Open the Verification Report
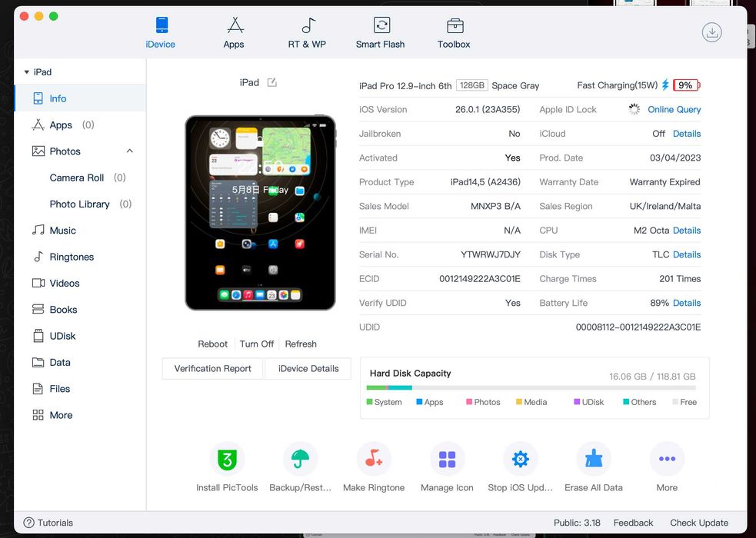 point(212,368)
